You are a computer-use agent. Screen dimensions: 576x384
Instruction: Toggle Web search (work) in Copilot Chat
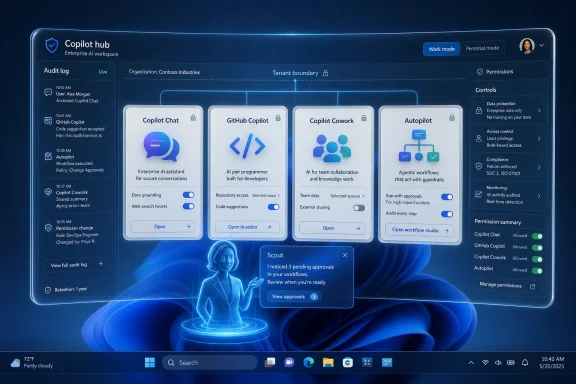[189, 206]
